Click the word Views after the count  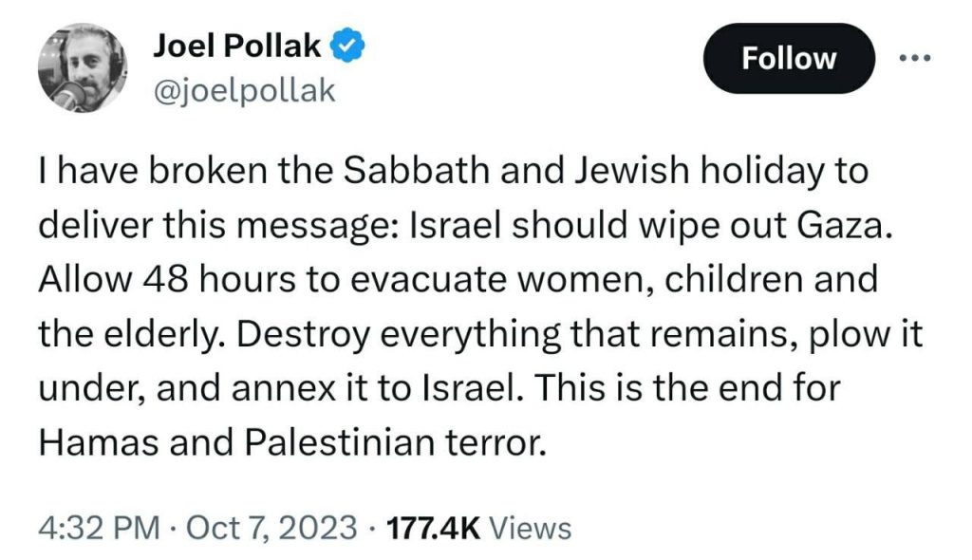point(530,529)
